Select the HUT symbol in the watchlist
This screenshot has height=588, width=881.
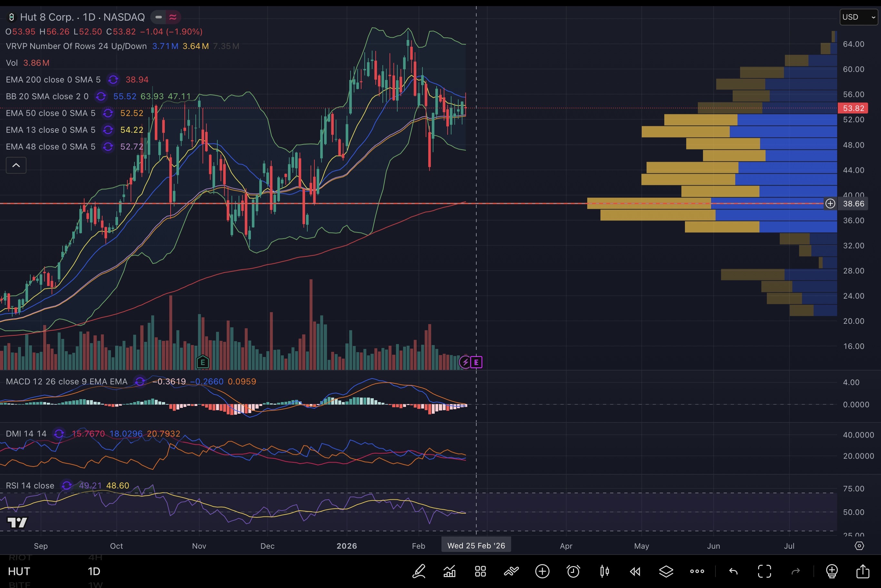(x=19, y=572)
